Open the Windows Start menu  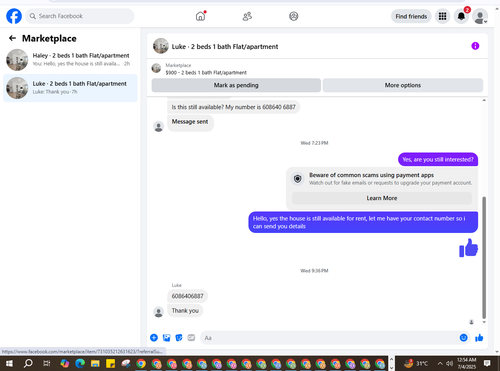point(9,363)
